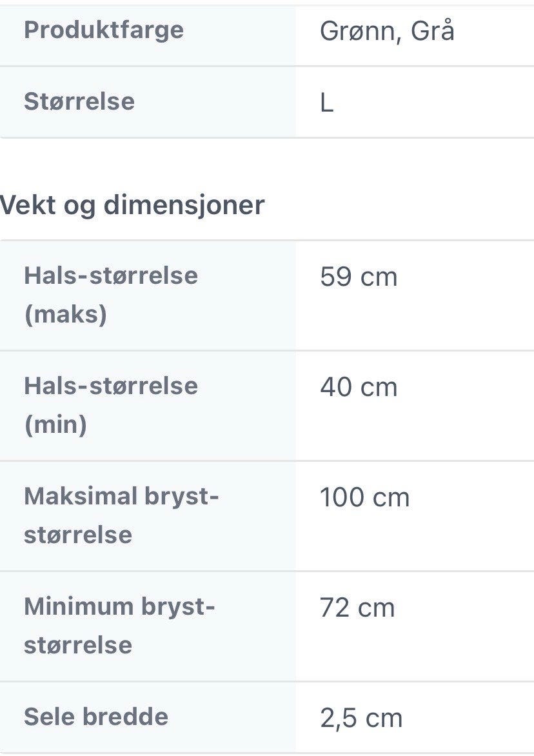Viewport: 534px width, 756px height.
Task: Click the Vekt og dimensjoner heading
Action: click(132, 206)
